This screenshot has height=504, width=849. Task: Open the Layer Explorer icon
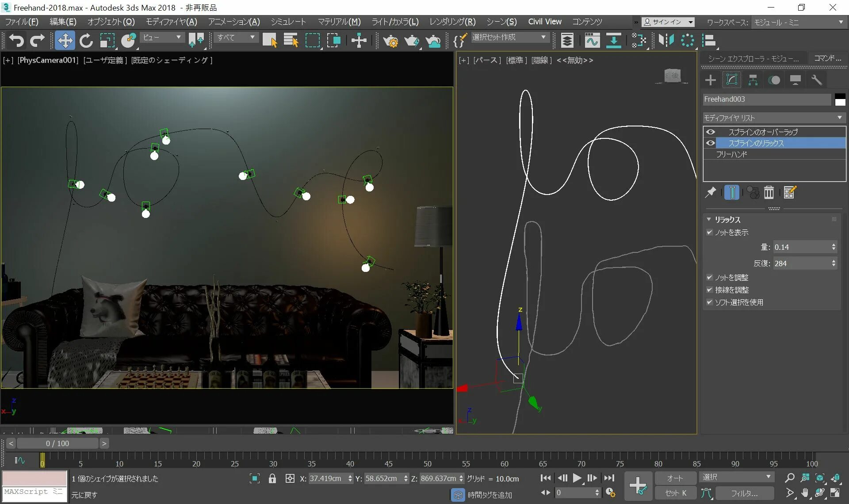tap(567, 41)
